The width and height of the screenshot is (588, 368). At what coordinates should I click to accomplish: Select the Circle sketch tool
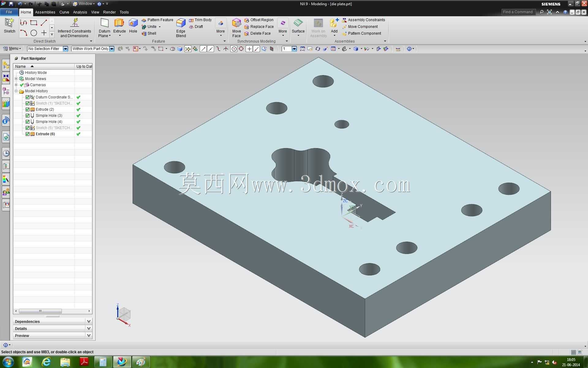[34, 33]
